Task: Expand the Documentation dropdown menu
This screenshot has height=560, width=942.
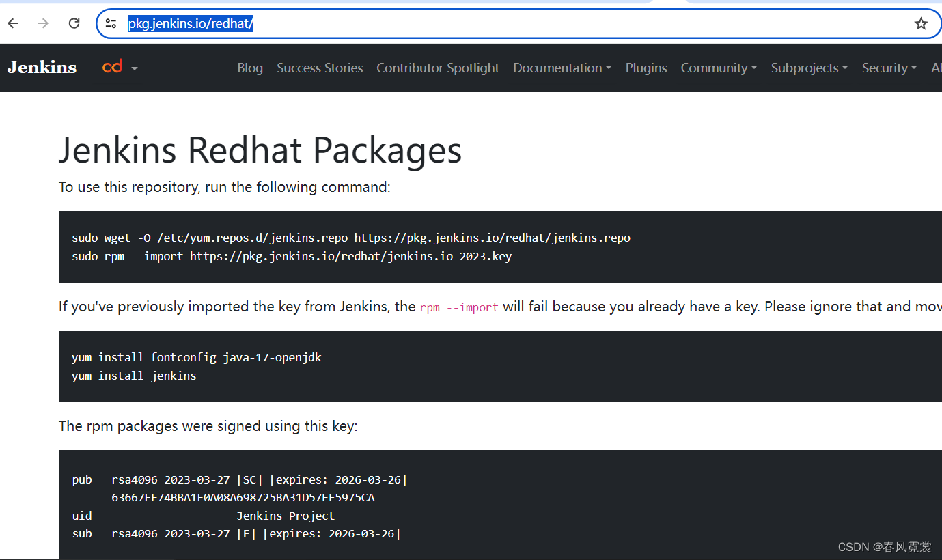Action: [562, 68]
